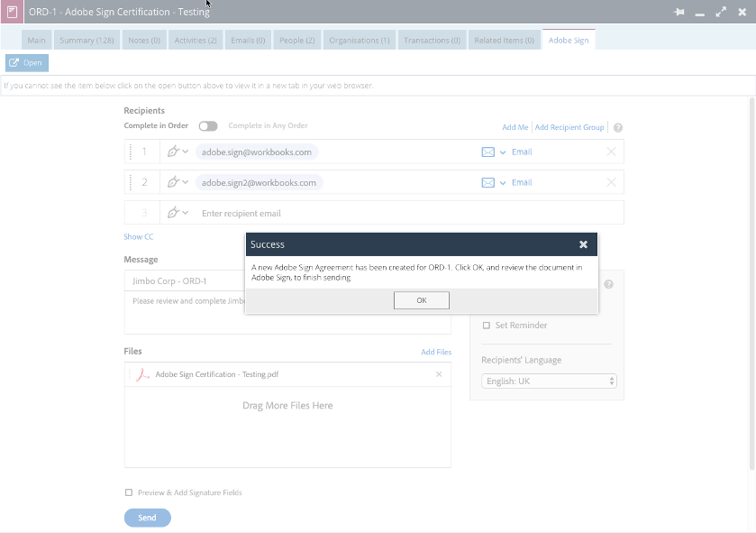
Task: Click the vertical scrollbar on right
Action: point(751,283)
